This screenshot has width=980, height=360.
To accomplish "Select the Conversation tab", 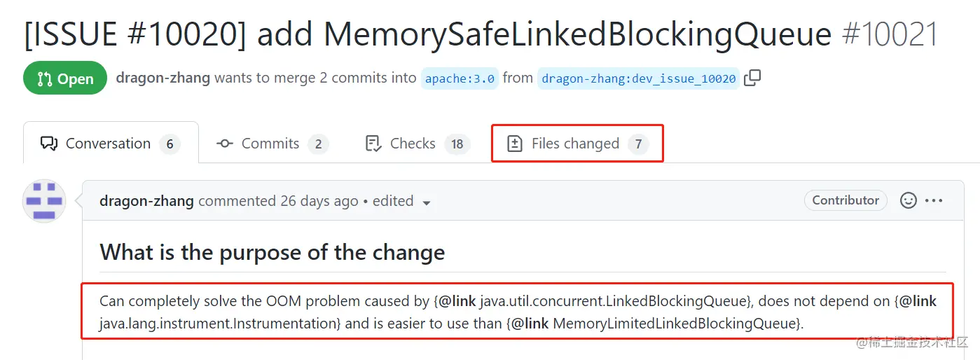I will pyautogui.click(x=111, y=144).
